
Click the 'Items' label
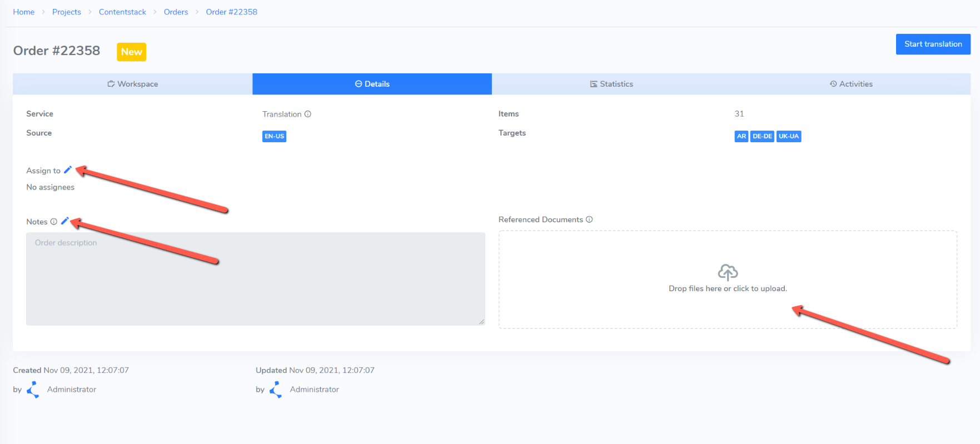pos(509,114)
